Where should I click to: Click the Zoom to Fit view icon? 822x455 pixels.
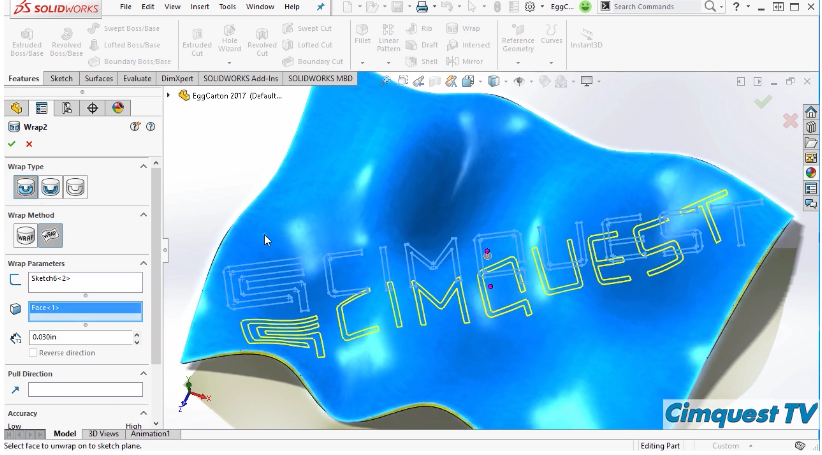[385, 81]
